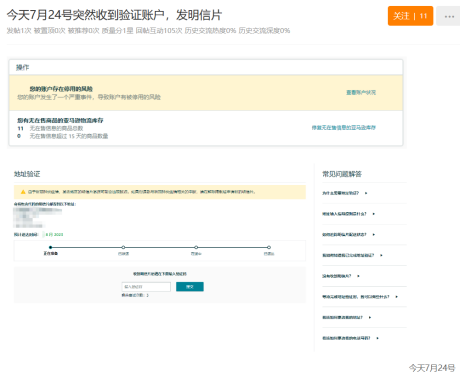
Task: Click the 无在售信息超过 15 天的商品数量 row
Action: [x=63, y=136]
